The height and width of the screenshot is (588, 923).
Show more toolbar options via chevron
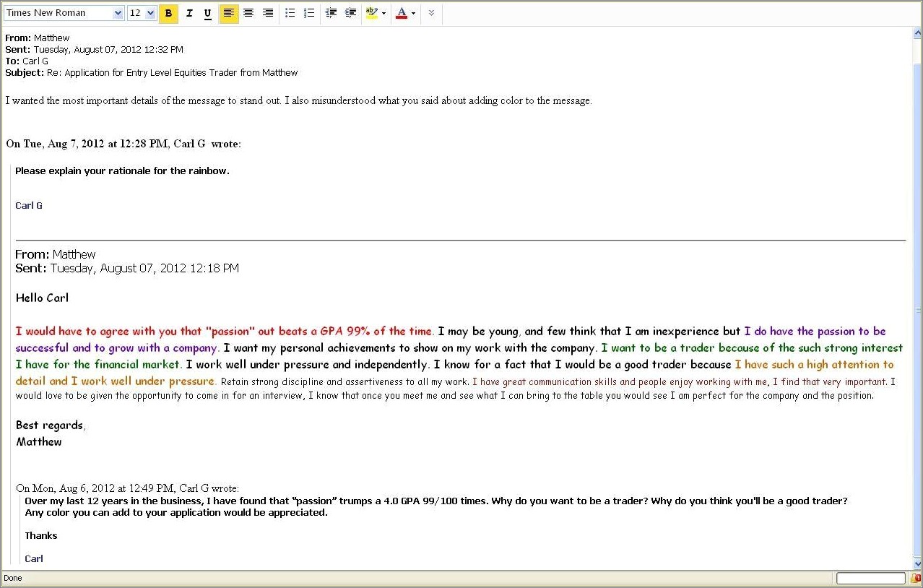click(x=430, y=13)
